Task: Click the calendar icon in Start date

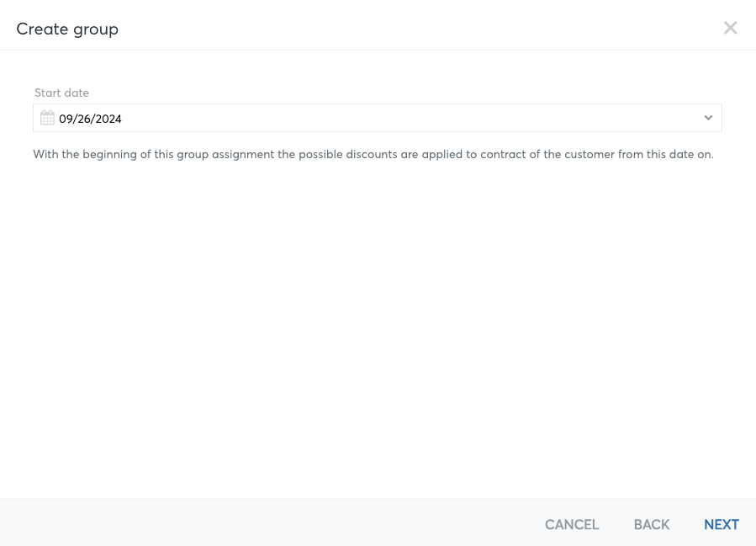Action: [47, 118]
